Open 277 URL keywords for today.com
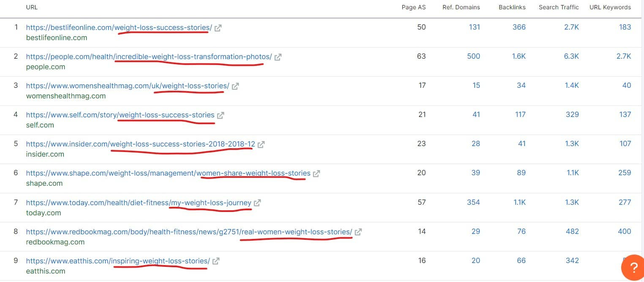 (625, 202)
